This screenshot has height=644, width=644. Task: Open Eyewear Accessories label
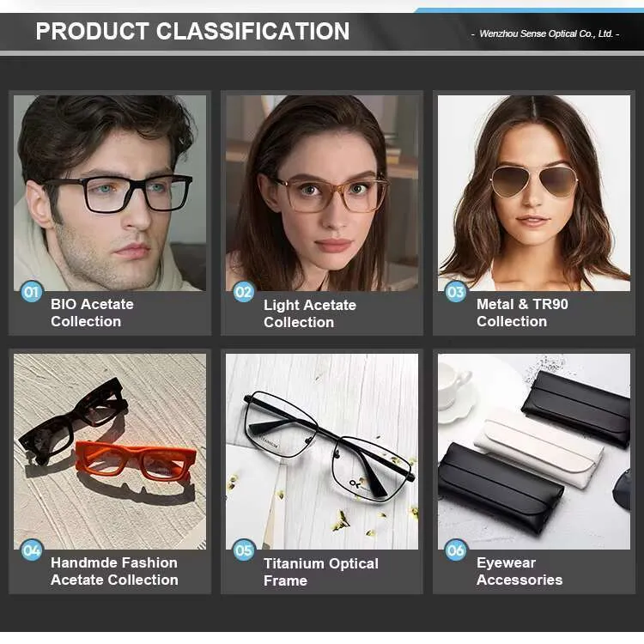(519, 571)
